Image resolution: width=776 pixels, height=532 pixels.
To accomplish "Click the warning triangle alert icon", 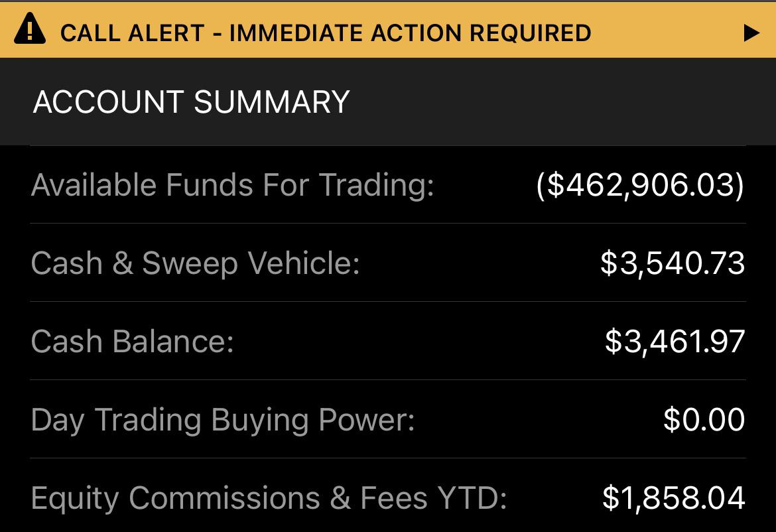I will point(29,31).
